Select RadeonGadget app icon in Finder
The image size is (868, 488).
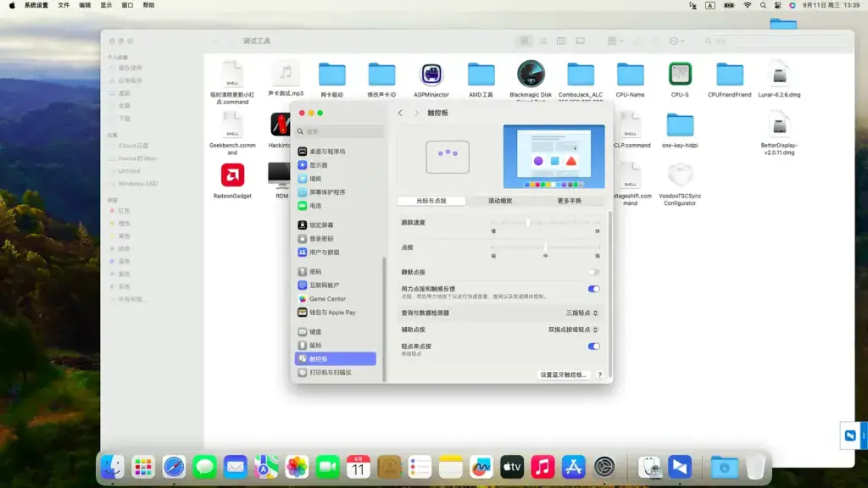pos(232,175)
